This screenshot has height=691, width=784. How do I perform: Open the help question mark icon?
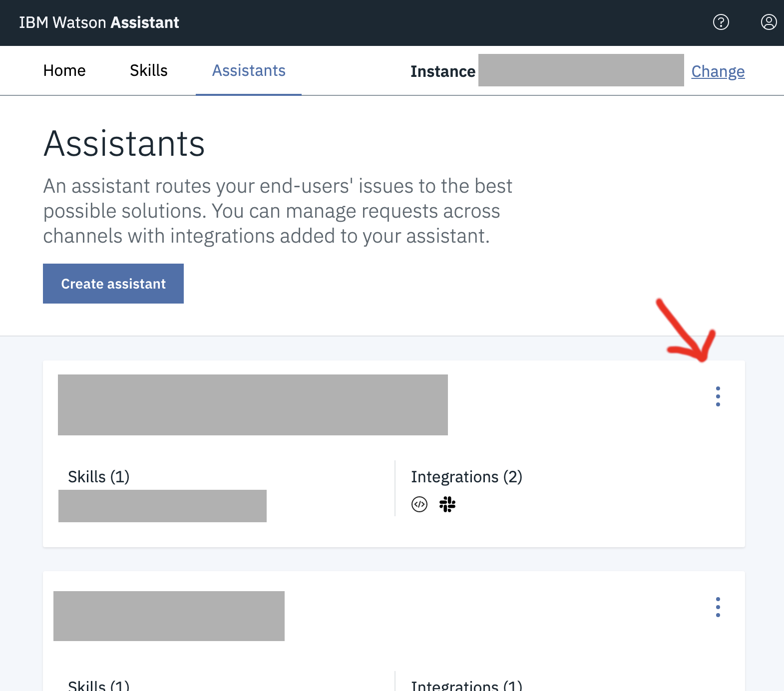point(721,22)
